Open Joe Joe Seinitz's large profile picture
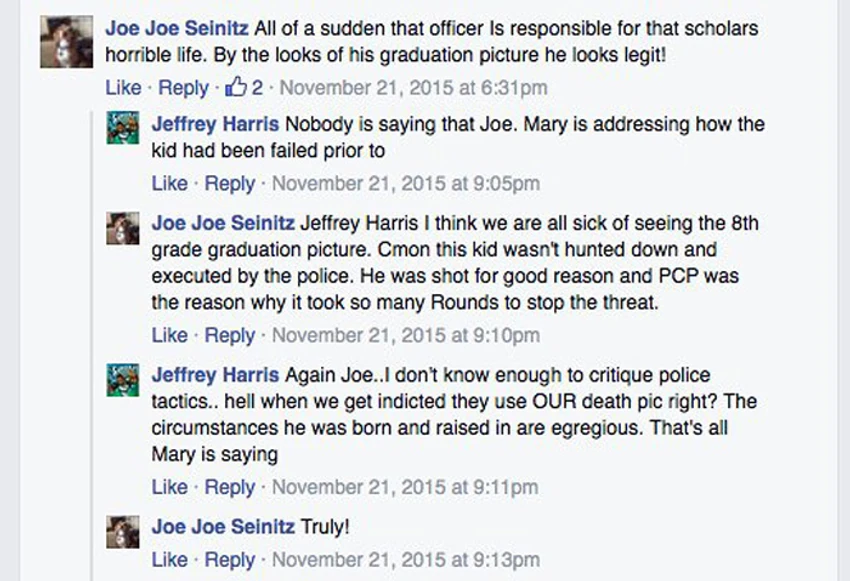 click(x=66, y=42)
